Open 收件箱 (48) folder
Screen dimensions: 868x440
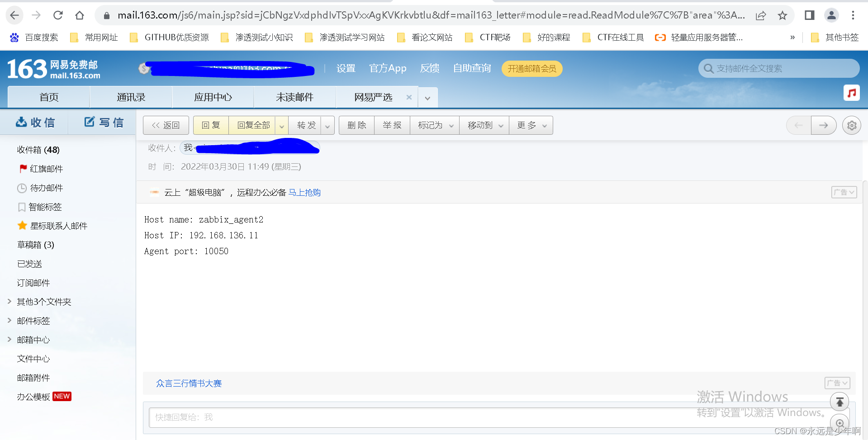(x=38, y=150)
